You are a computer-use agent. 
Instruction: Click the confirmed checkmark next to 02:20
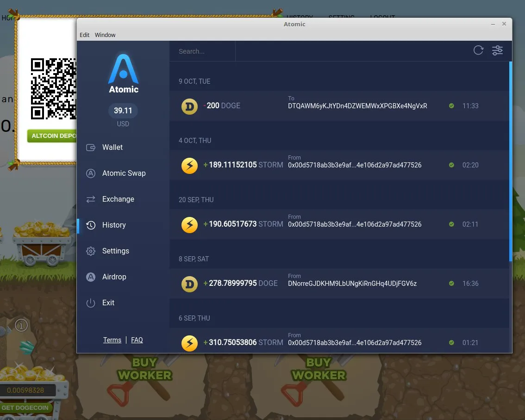[x=451, y=165]
